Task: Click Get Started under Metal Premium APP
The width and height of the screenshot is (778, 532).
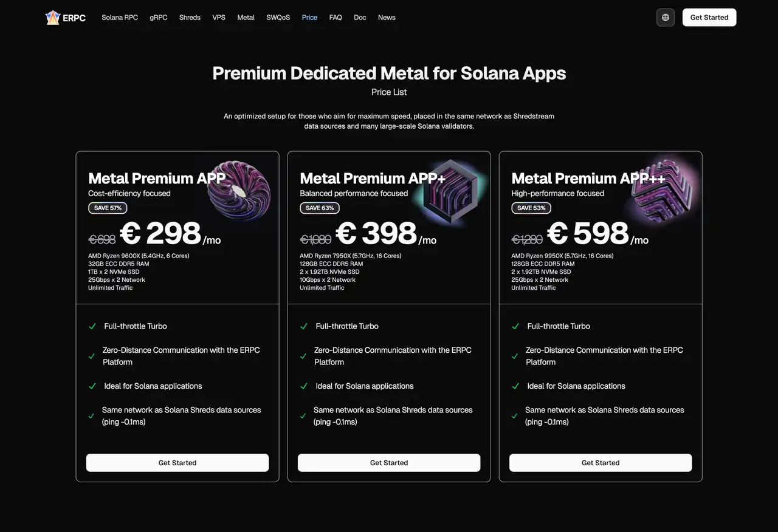Action: click(177, 462)
